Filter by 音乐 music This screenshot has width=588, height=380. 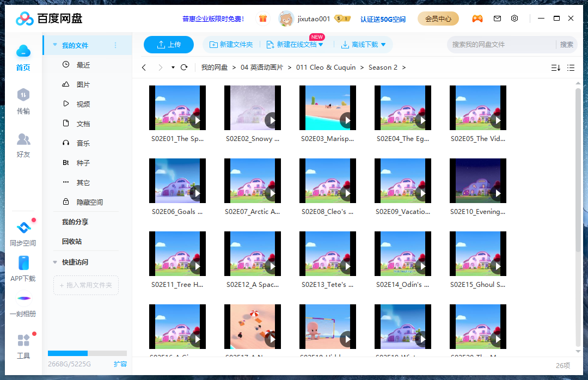coord(83,143)
